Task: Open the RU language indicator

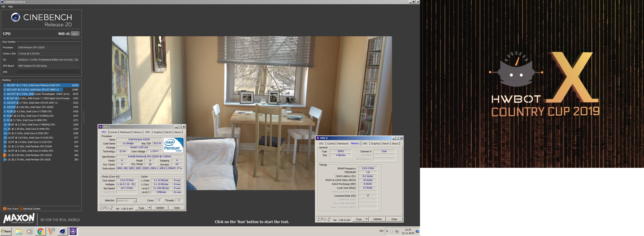Action: [381, 231]
